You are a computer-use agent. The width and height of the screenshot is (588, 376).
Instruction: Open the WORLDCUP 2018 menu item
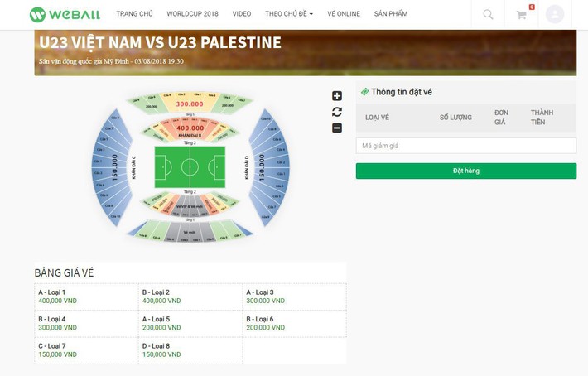[x=192, y=14]
